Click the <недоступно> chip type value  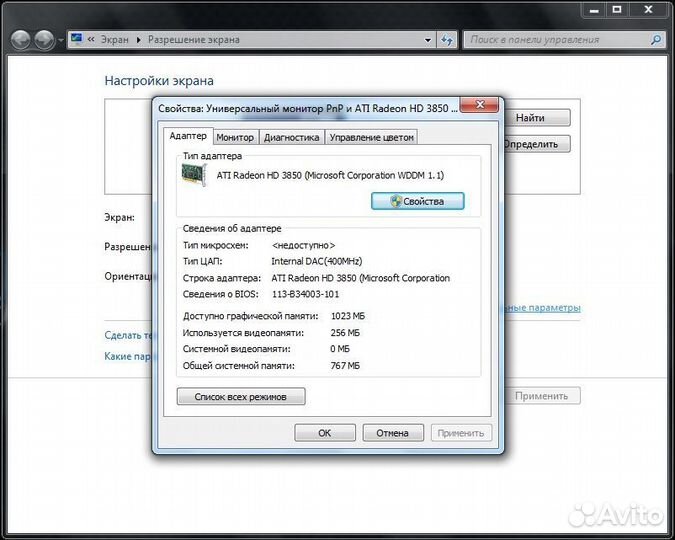[303, 245]
